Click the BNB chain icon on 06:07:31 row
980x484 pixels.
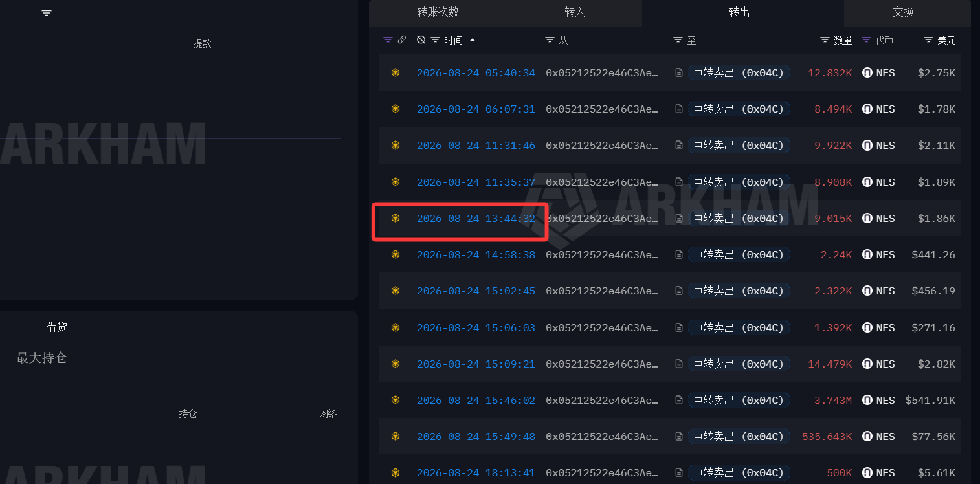(x=395, y=109)
